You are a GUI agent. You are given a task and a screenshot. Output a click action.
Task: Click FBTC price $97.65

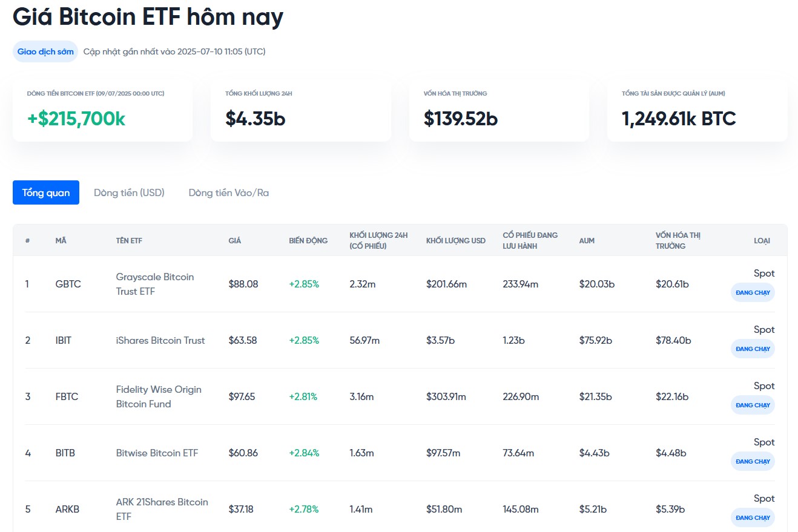(242, 396)
